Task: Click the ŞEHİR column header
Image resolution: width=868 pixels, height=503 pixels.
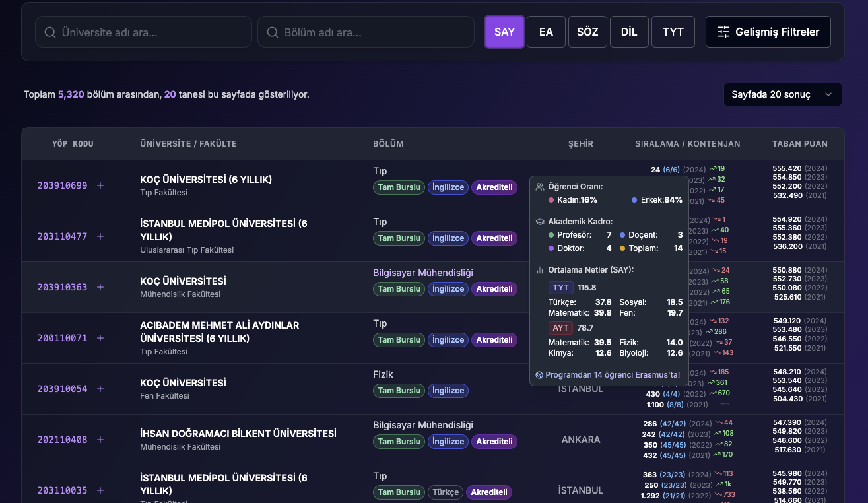Action: [x=581, y=144]
